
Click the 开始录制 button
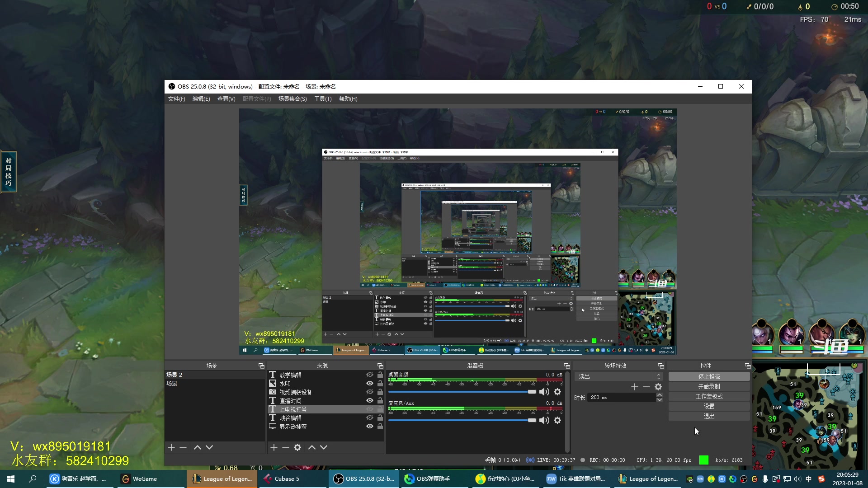click(709, 386)
